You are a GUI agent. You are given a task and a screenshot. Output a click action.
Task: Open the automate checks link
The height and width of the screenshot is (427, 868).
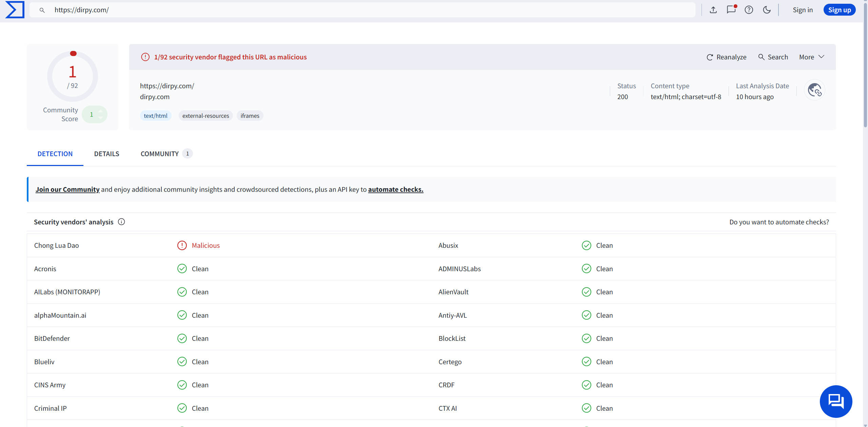(396, 189)
